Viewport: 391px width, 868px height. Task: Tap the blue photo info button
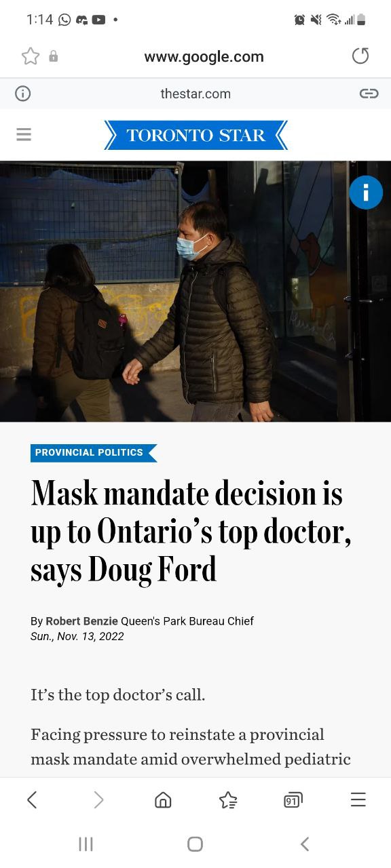point(366,193)
